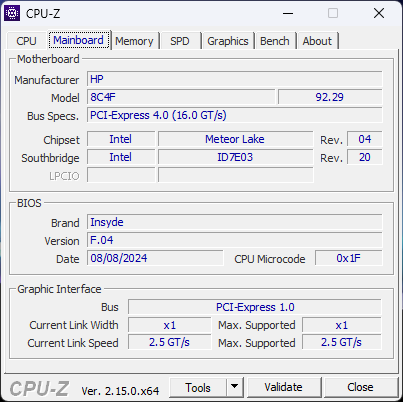The height and width of the screenshot is (402, 403).
Task: Click the Close button at bottom
Action: [360, 387]
